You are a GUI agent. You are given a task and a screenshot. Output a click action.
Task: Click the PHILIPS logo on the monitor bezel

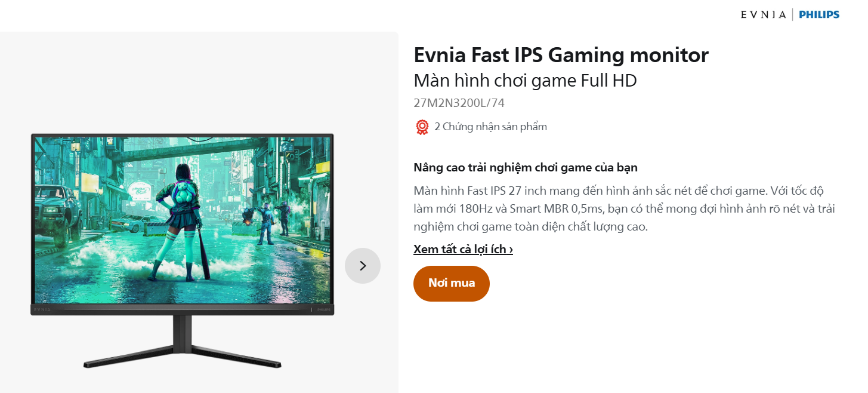[x=323, y=310]
